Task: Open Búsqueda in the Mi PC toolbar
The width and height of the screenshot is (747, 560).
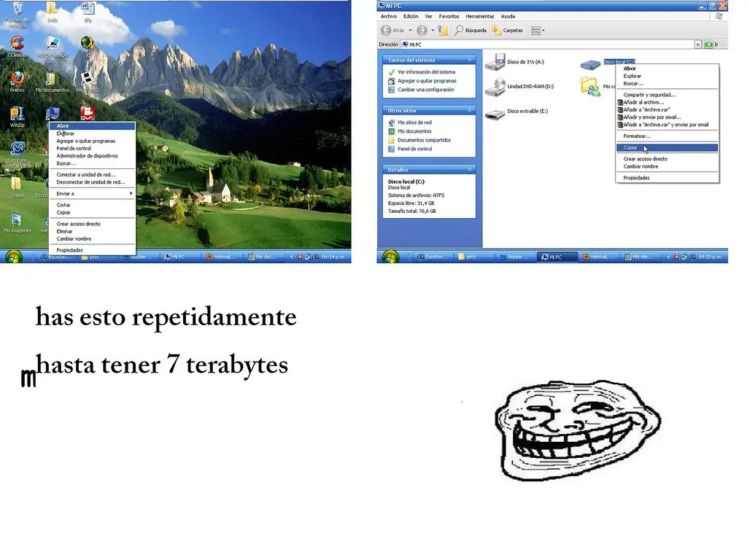Action: point(471,30)
